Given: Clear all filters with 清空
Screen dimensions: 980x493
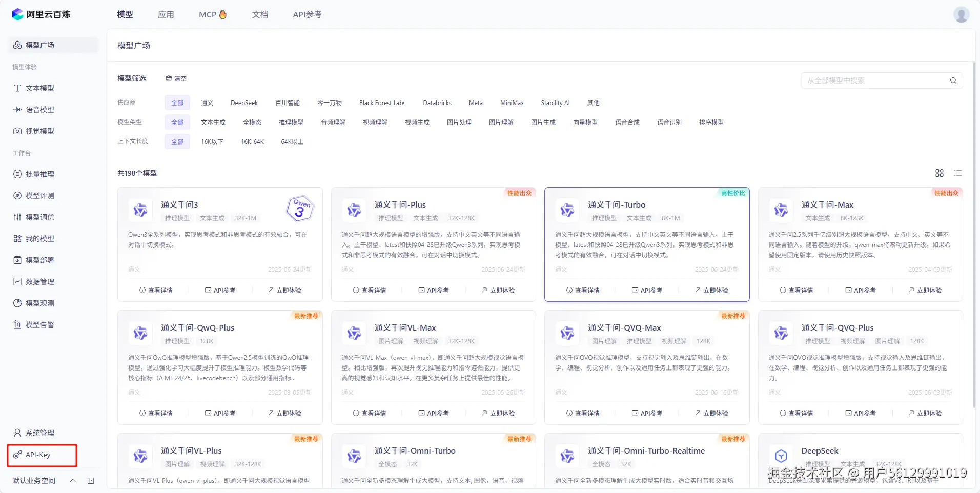Looking at the screenshot, I should tap(176, 78).
